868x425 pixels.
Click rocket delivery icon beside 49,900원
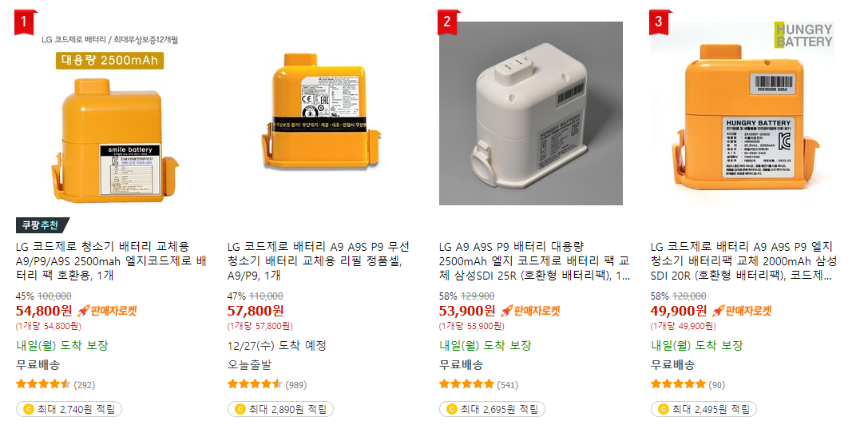pos(717,310)
